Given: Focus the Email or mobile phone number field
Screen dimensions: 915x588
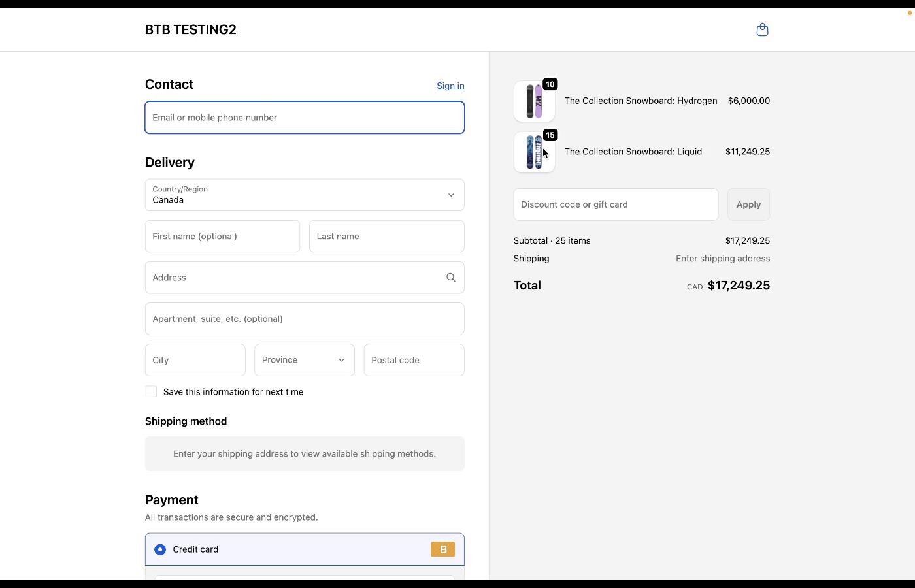Looking at the screenshot, I should click(305, 118).
